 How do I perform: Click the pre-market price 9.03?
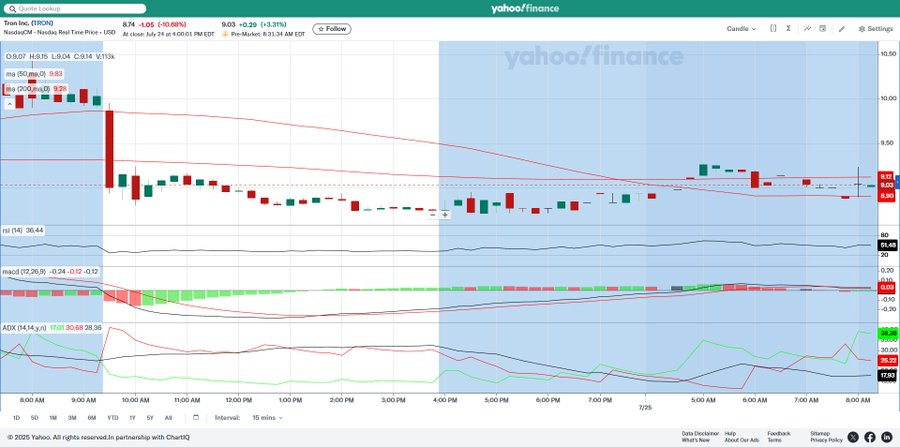228,24
